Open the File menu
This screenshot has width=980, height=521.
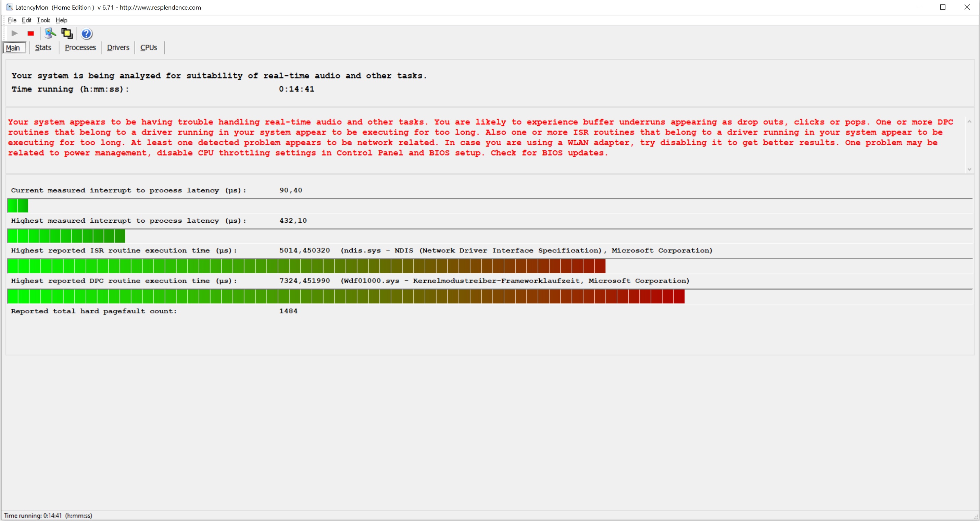(12, 20)
